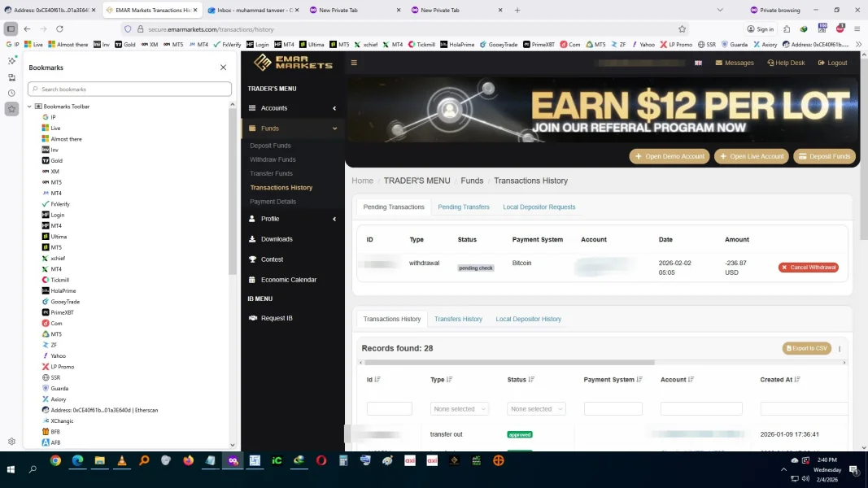Go to Deposit Funds submenu link
The image size is (868, 488).
270,146
